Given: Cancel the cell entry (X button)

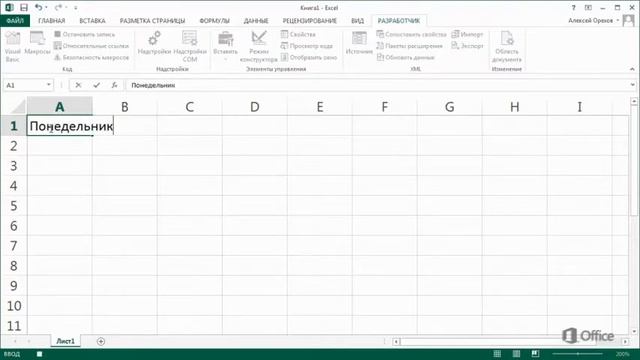Looking at the screenshot, I should tap(78, 85).
